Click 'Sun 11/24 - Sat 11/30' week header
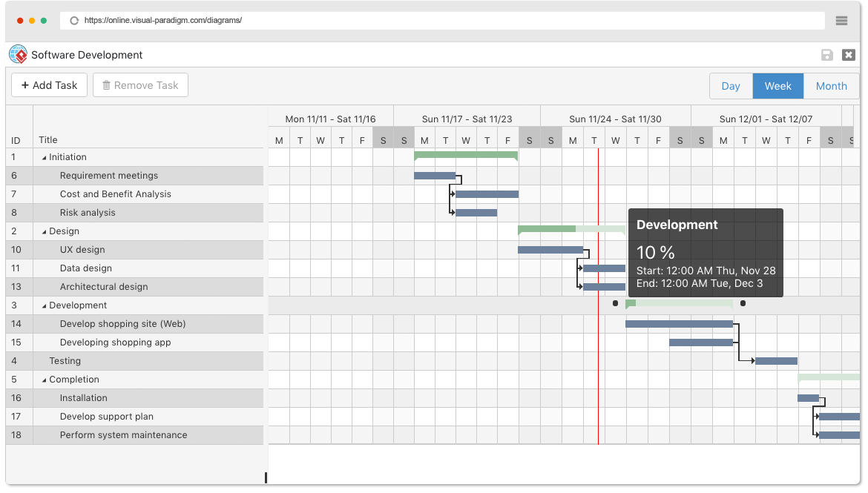The height and width of the screenshot is (493, 868). (x=615, y=119)
